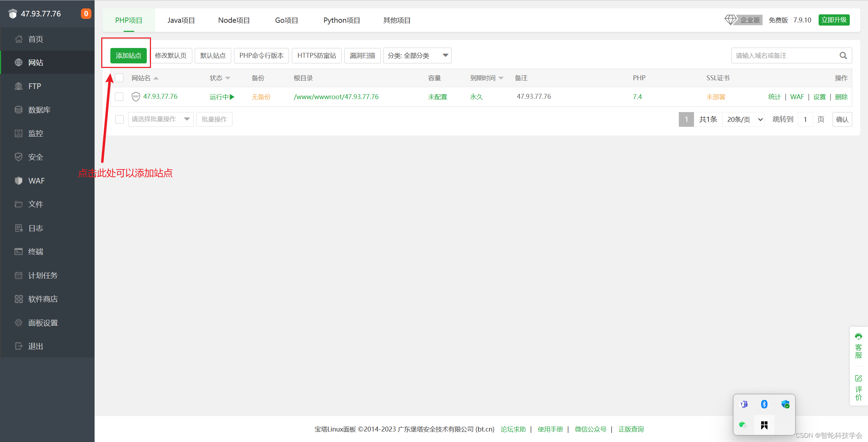Open the batch operation selection dropdown
This screenshot has width=868, height=442.
pos(160,119)
